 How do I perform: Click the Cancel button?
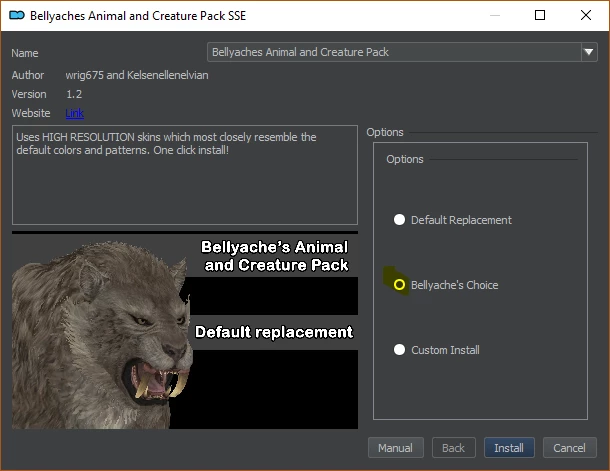[x=570, y=448]
